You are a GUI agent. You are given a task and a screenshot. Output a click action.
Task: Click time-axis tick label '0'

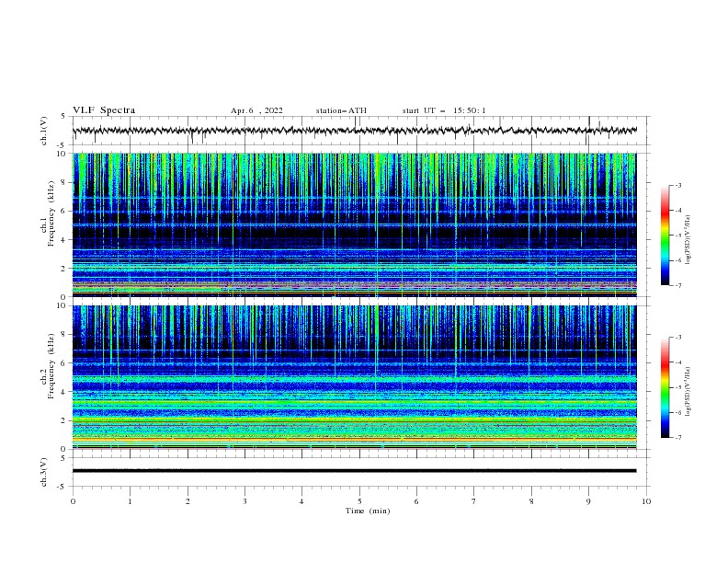pos(73,501)
